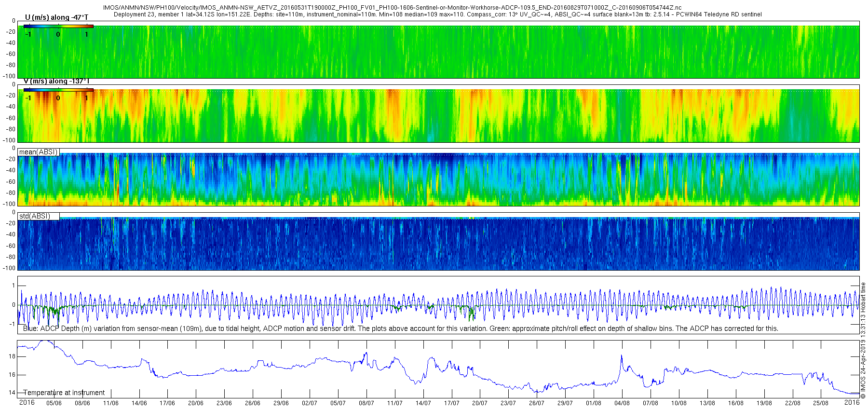
Task: Pick the 20/07 date tick label
Action: (480, 403)
